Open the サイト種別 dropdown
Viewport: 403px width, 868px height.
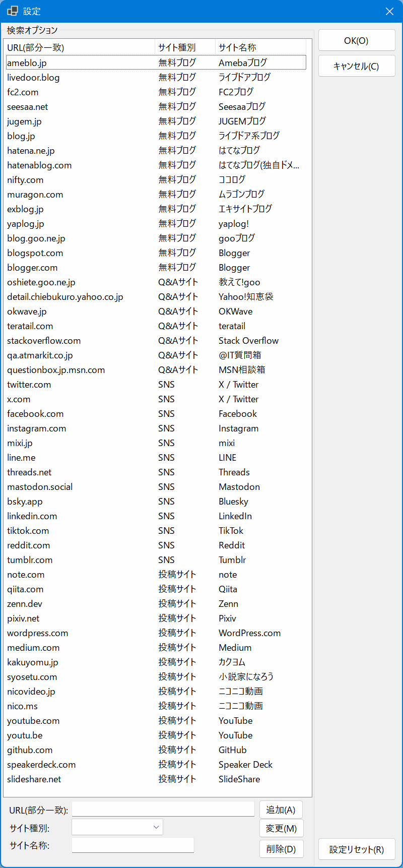coord(117,827)
